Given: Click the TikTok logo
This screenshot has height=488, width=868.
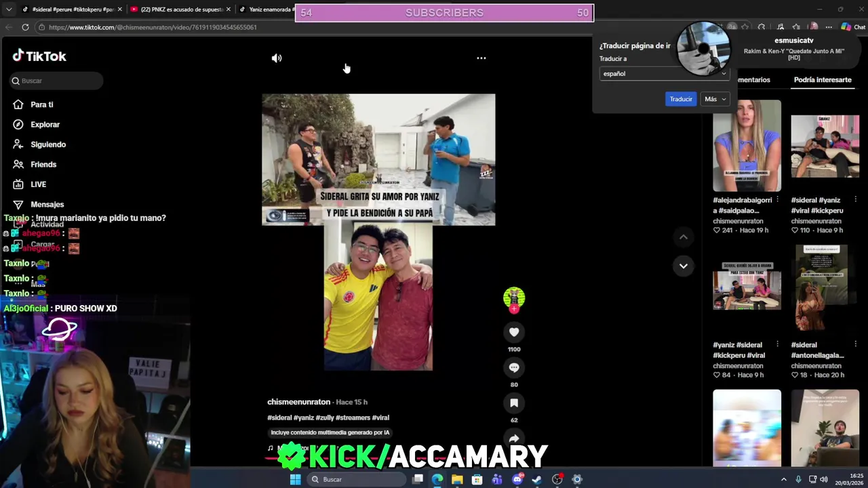Looking at the screenshot, I should coord(39,56).
